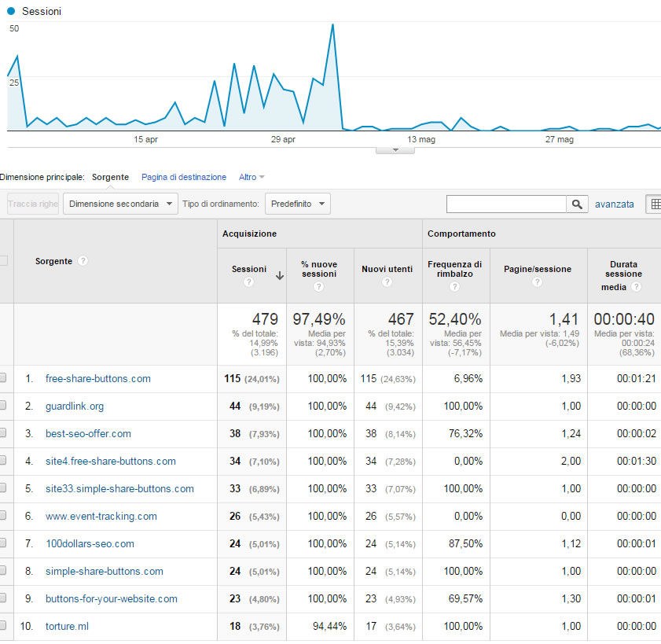Open the site33.simple-share-buttons.com source link
The width and height of the screenshot is (661, 644).
(119, 488)
